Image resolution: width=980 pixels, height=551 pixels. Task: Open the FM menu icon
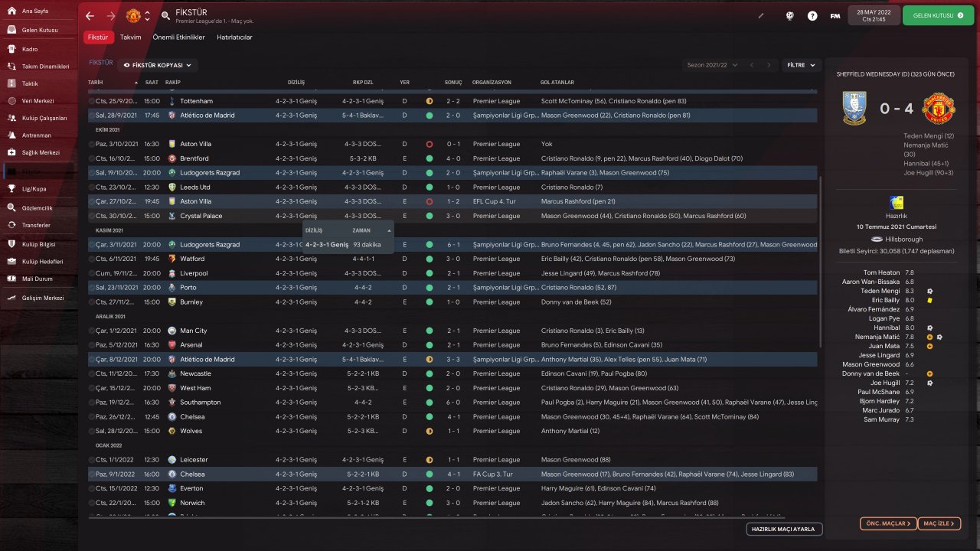(835, 15)
